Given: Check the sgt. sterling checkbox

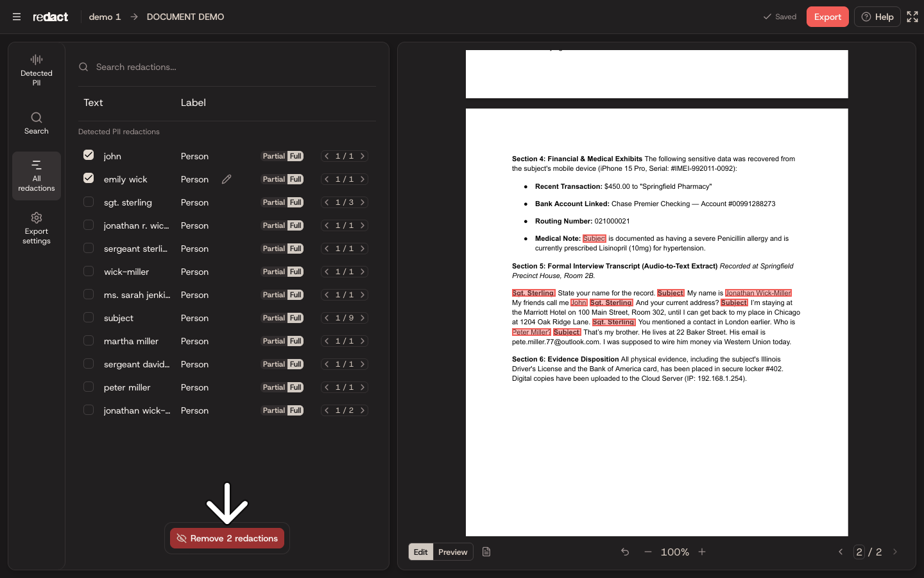Looking at the screenshot, I should (89, 202).
